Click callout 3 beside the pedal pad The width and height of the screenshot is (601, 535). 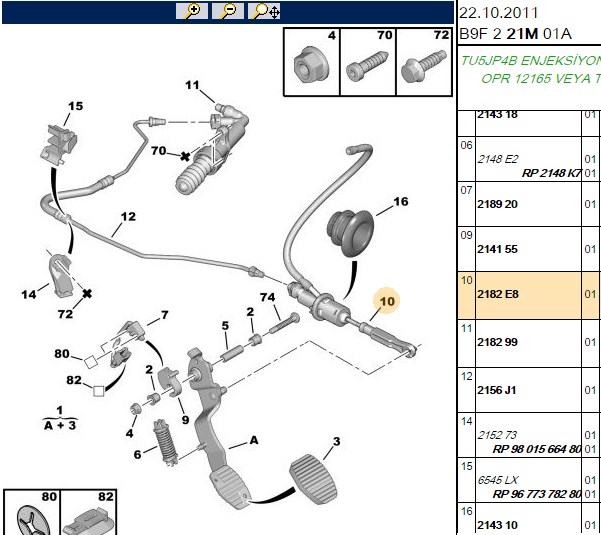click(x=336, y=441)
